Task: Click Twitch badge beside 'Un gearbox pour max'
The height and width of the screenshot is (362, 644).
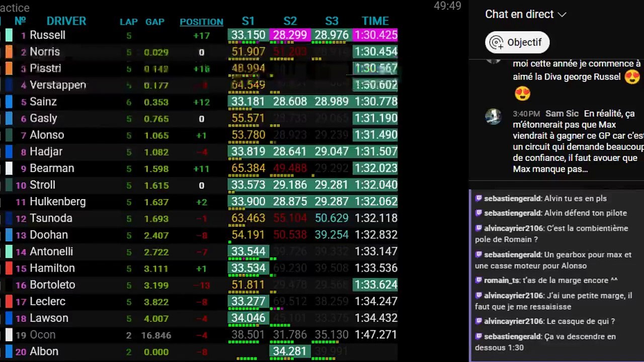Action: pos(478,255)
